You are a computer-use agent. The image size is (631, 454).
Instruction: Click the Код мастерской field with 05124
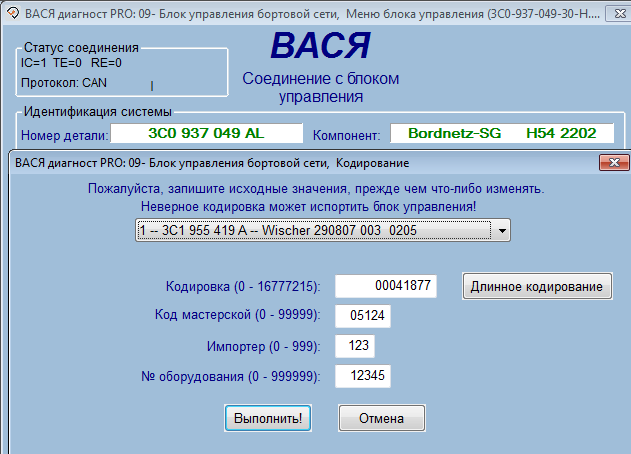click(x=363, y=317)
